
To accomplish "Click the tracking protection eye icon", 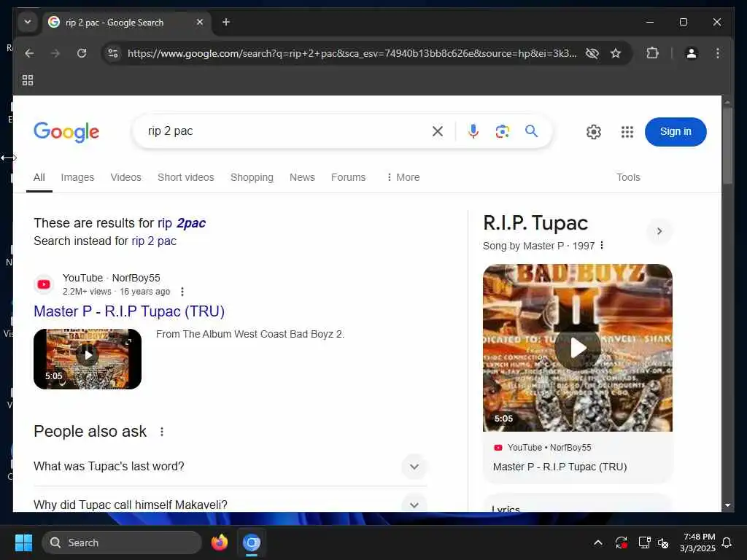I will [592, 53].
